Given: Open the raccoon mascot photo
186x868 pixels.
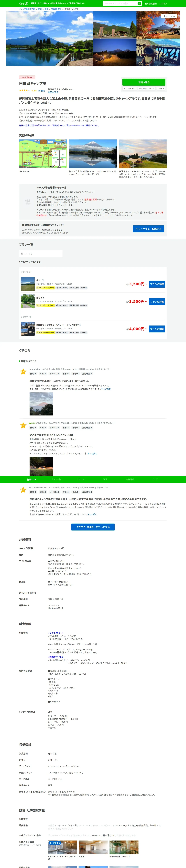Looking at the screenshot, I should pos(158,52).
